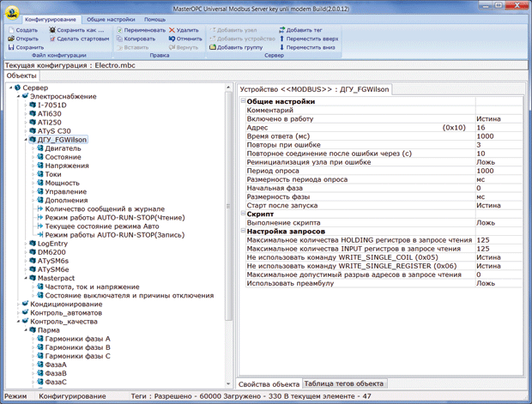The width and height of the screenshot is (532, 404).
Task: Collapse the Общие настройки property section
Action: coord(243,101)
